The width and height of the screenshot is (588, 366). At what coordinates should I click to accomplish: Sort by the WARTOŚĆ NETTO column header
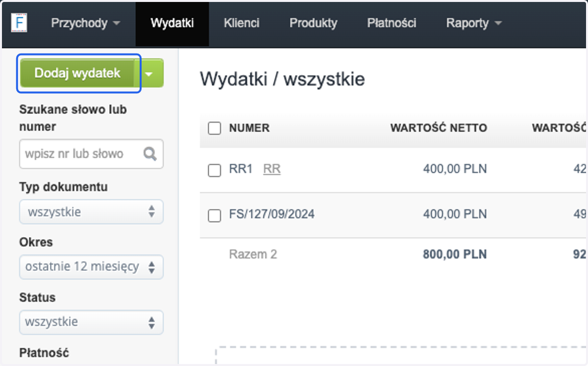pos(439,129)
